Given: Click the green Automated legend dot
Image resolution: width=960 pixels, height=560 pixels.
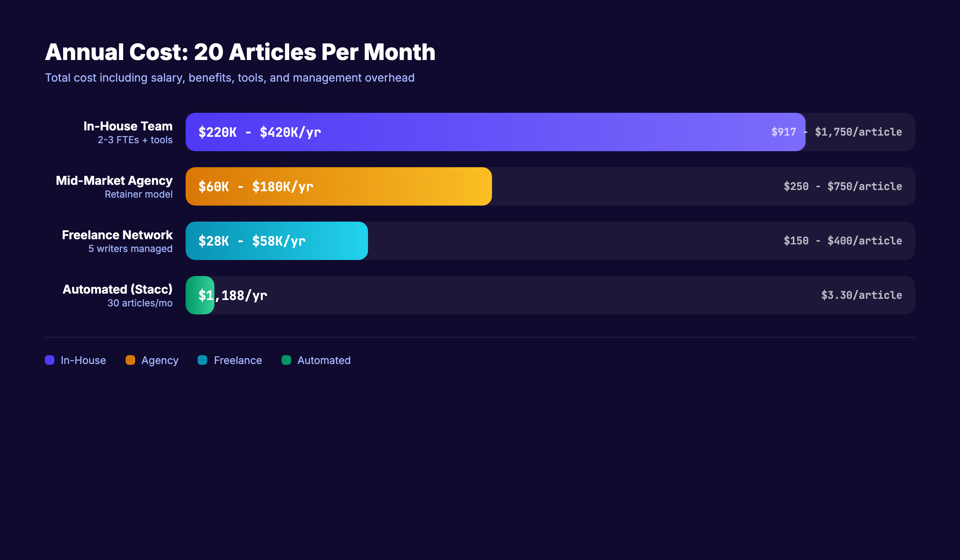Looking at the screenshot, I should pyautogui.click(x=286, y=360).
